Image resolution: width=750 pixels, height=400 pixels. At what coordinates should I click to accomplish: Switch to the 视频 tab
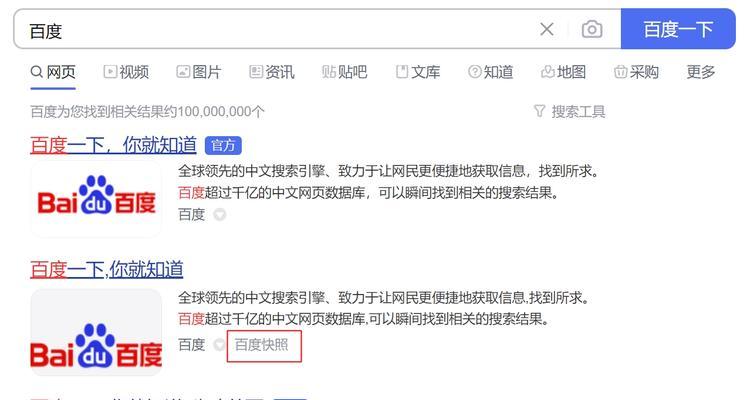click(126, 72)
